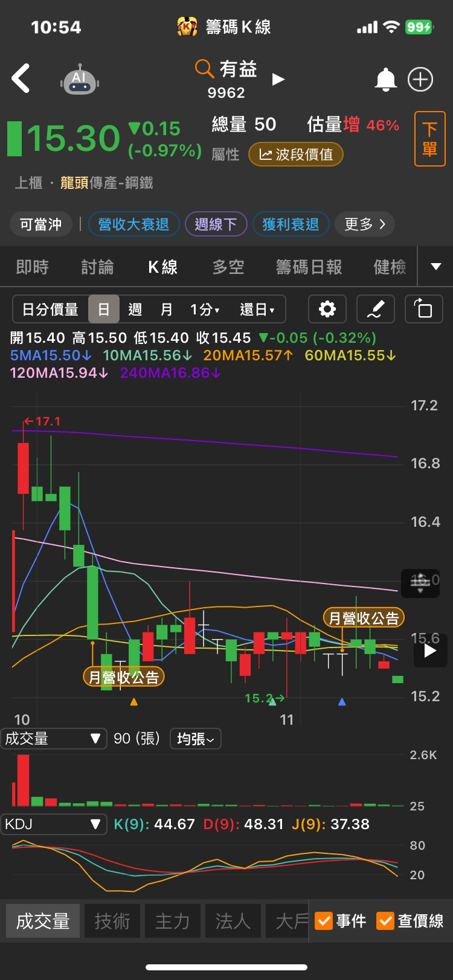
Task: Tap the 10MA15.56 moving average label
Action: coord(147,355)
